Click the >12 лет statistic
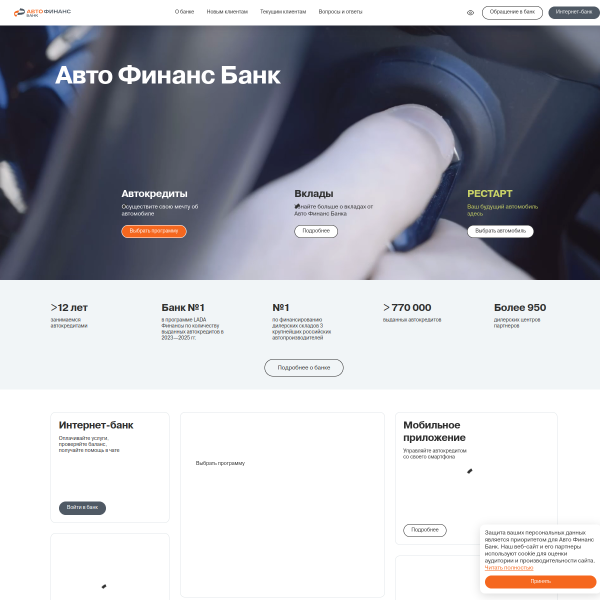The width and height of the screenshot is (600, 600). [x=69, y=308]
